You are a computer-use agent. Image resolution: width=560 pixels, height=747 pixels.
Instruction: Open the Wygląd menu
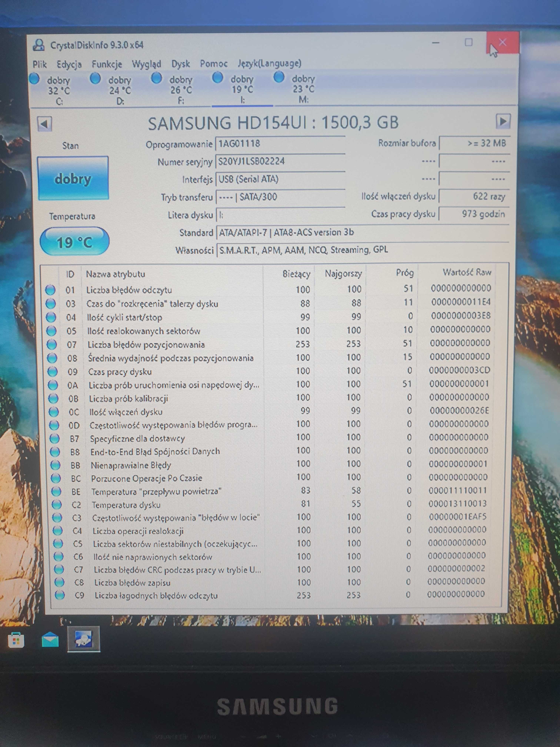point(146,64)
